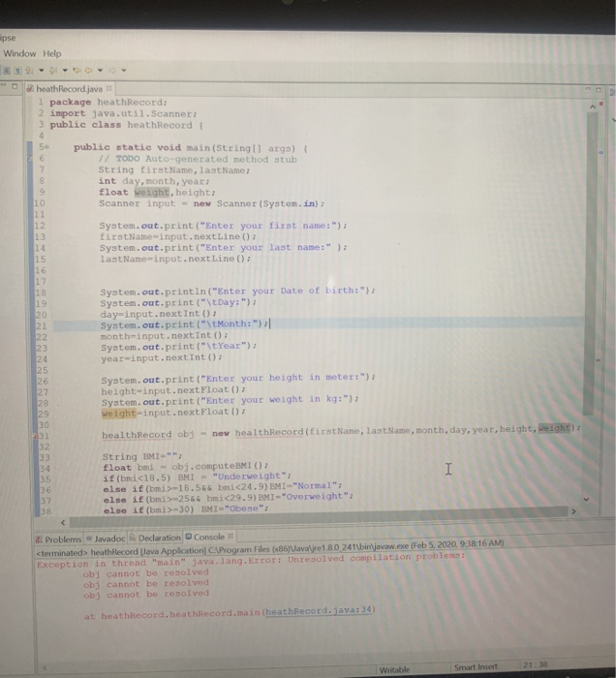Click the "Underweight" string on line 35
The height and width of the screenshot is (678, 616).
point(249,477)
